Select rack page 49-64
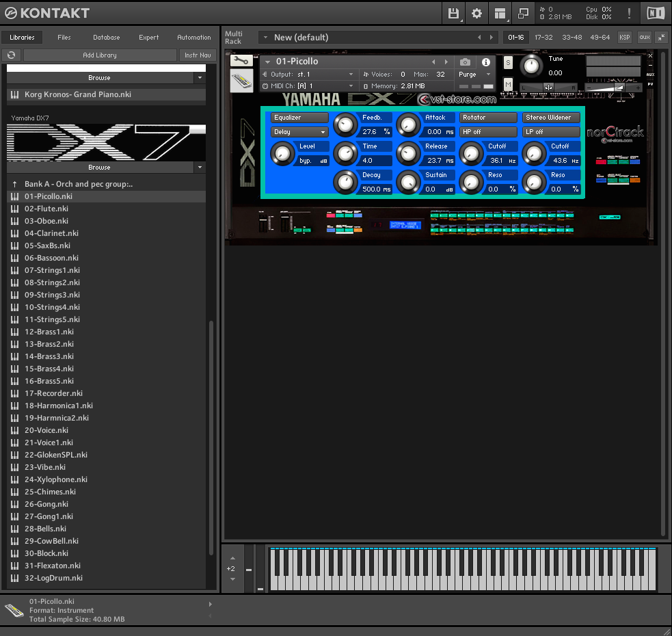 click(x=600, y=38)
